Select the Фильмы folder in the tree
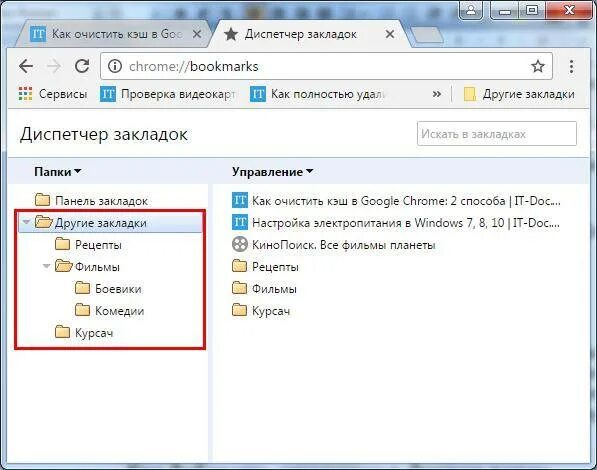597x470 pixels. tap(88, 267)
